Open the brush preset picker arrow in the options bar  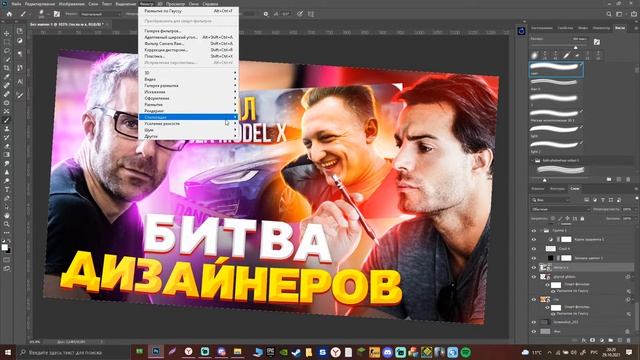click(48, 14)
